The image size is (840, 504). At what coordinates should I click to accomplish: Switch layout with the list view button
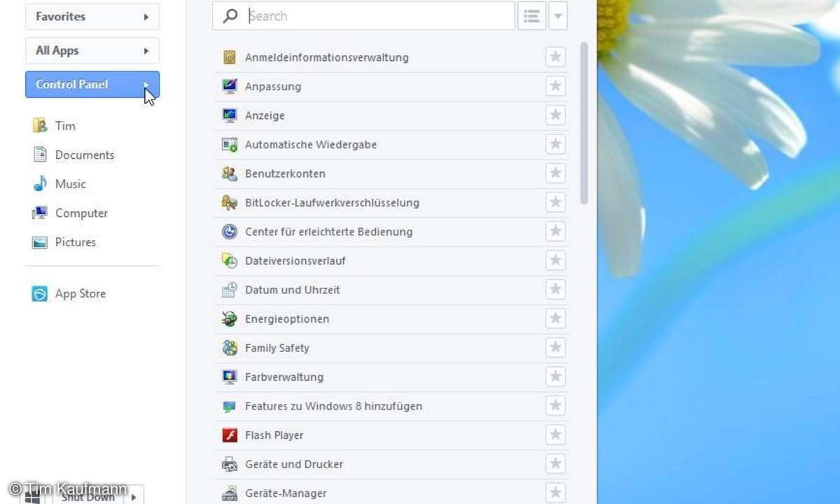(532, 16)
